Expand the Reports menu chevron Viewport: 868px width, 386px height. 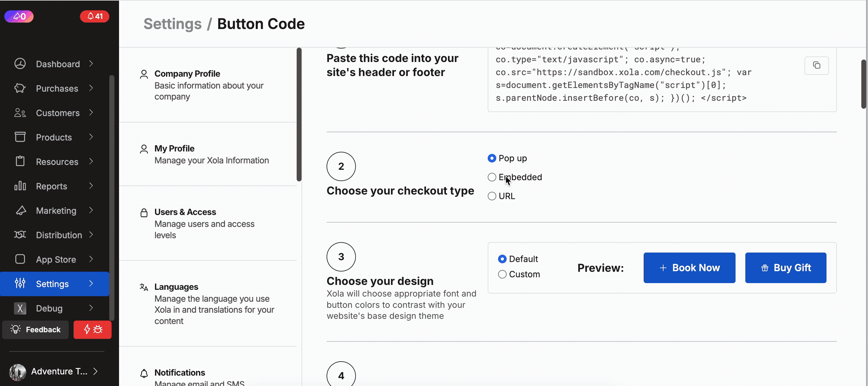point(91,186)
